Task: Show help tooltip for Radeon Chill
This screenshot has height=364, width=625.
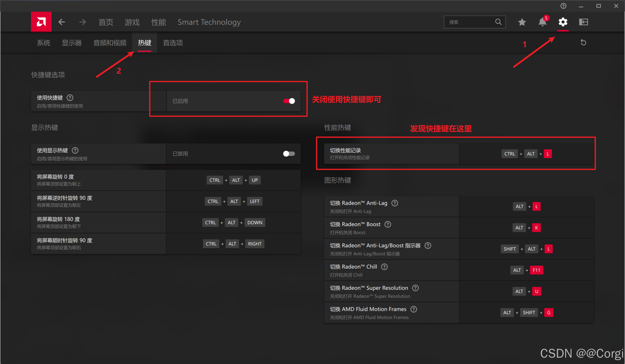Action: [x=384, y=267]
